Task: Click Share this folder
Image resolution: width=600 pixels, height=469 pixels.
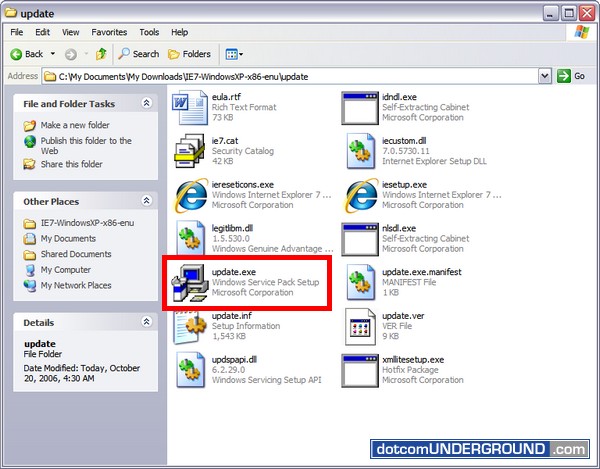Action: (x=72, y=164)
